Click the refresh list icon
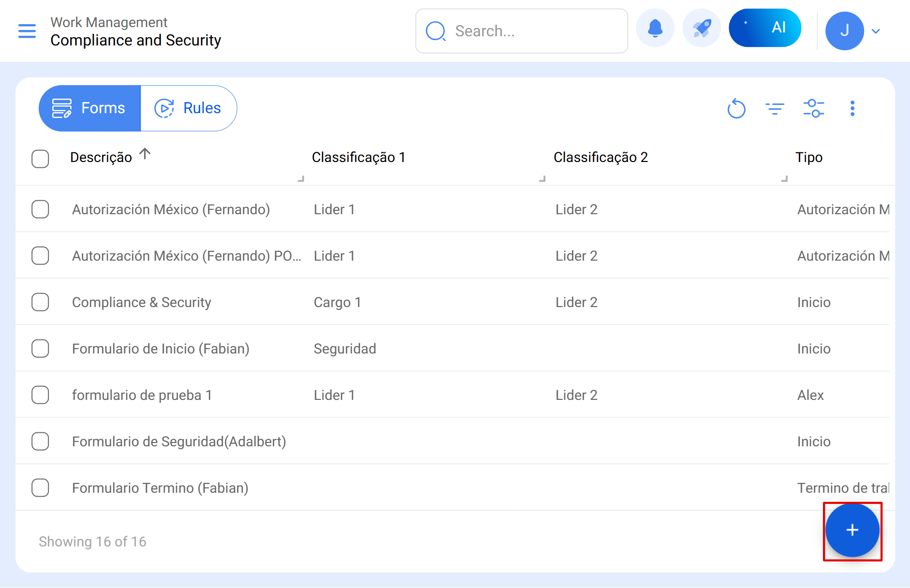910x588 pixels. point(736,108)
